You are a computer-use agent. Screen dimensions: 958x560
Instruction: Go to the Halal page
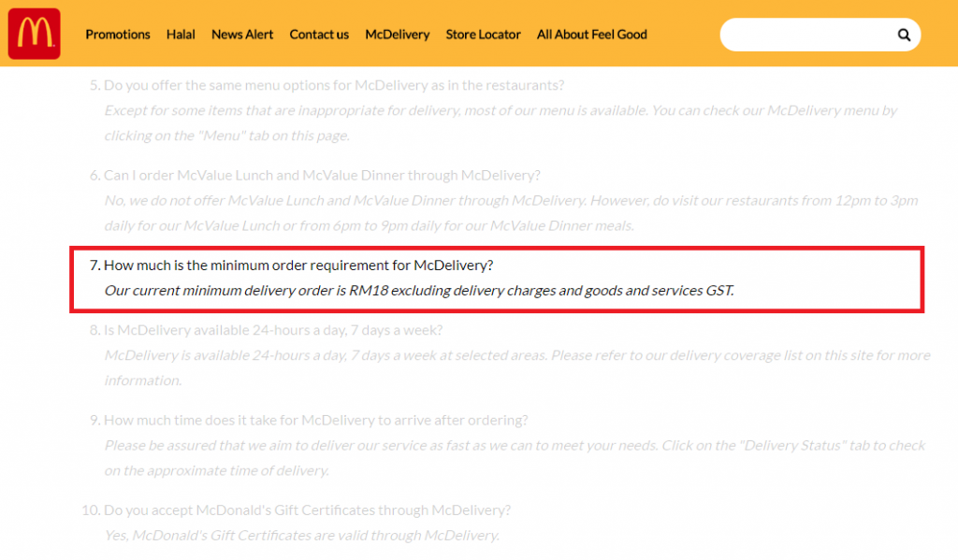181,35
